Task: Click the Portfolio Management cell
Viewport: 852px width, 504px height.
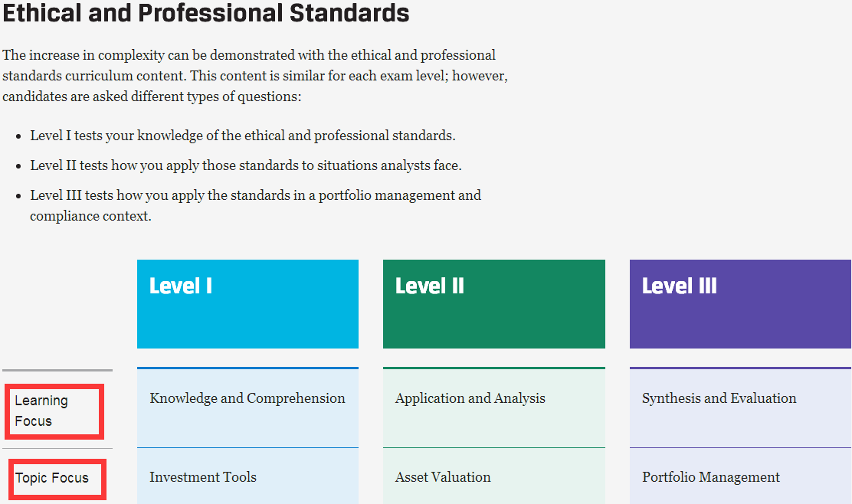Action: click(x=710, y=477)
